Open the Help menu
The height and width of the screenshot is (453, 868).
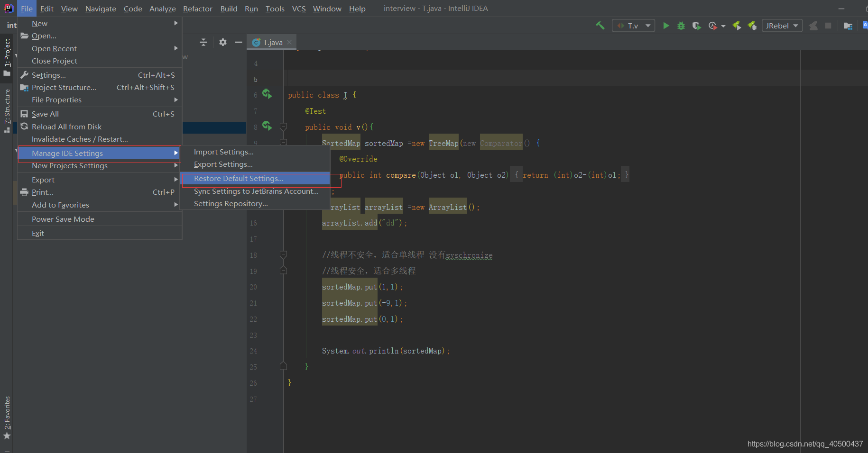click(x=357, y=9)
